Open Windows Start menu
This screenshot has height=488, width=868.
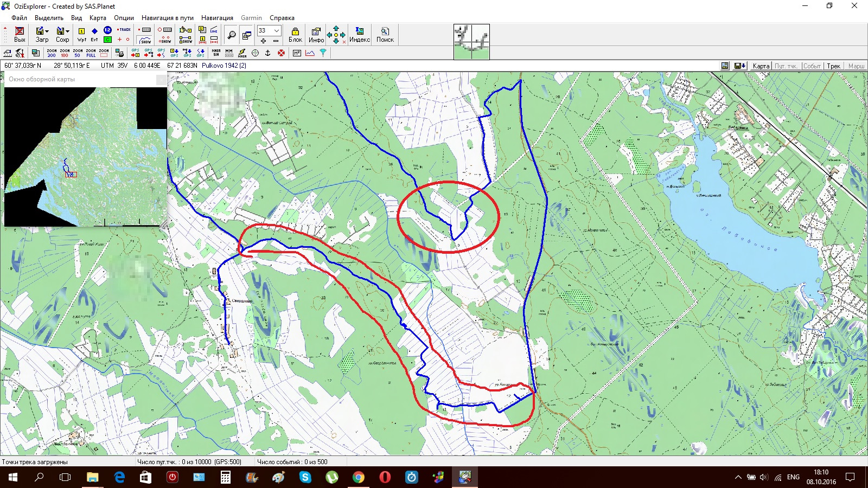pos(13,477)
